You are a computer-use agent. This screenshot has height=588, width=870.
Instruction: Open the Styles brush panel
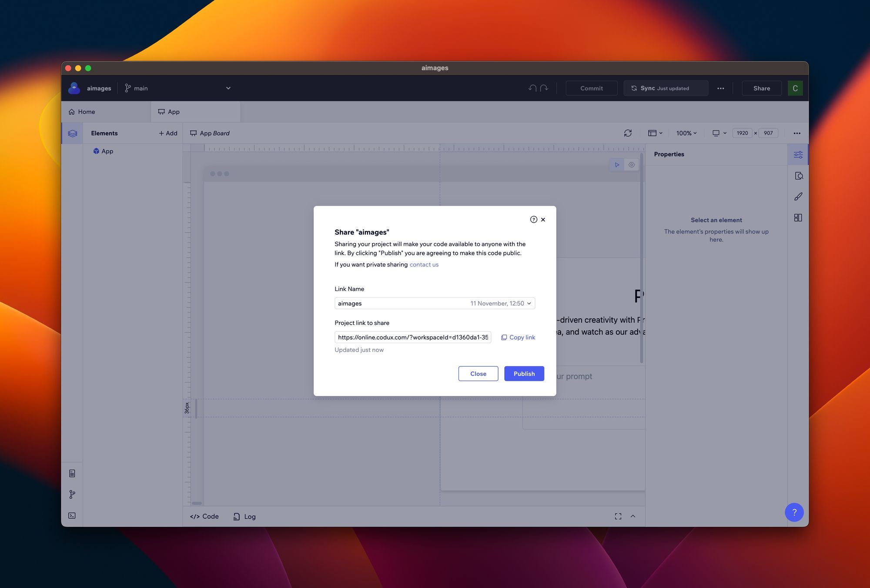799,196
